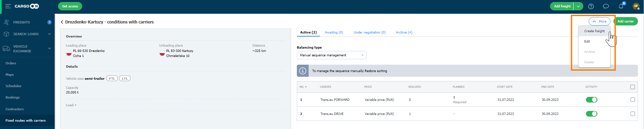Click the Get access button
The width and height of the screenshot is (644, 129).
click(x=70, y=6)
